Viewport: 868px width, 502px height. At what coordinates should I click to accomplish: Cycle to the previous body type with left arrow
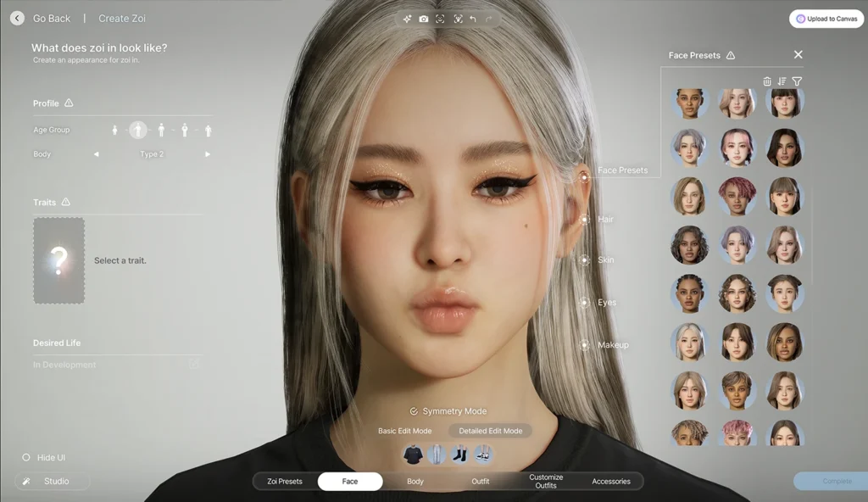96,154
